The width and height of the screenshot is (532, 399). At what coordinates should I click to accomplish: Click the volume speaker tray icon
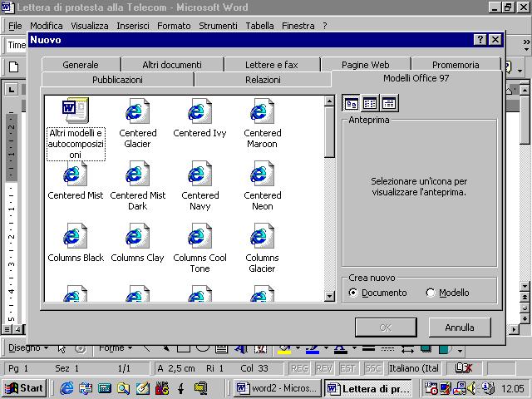[x=471, y=388]
